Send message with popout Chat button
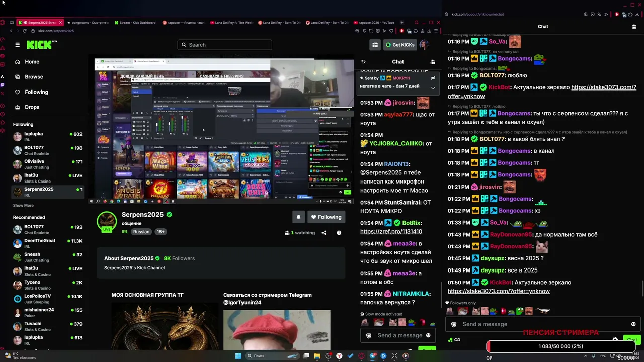Viewport: 644px width, 362px height. coord(632,340)
